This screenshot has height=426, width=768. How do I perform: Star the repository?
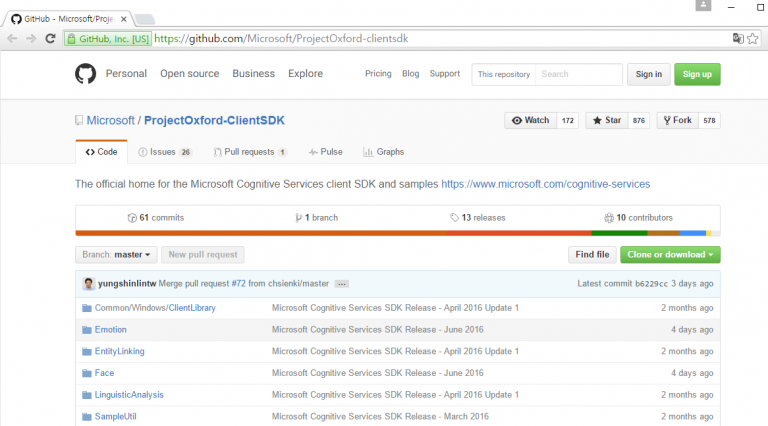pyautogui.click(x=605, y=120)
